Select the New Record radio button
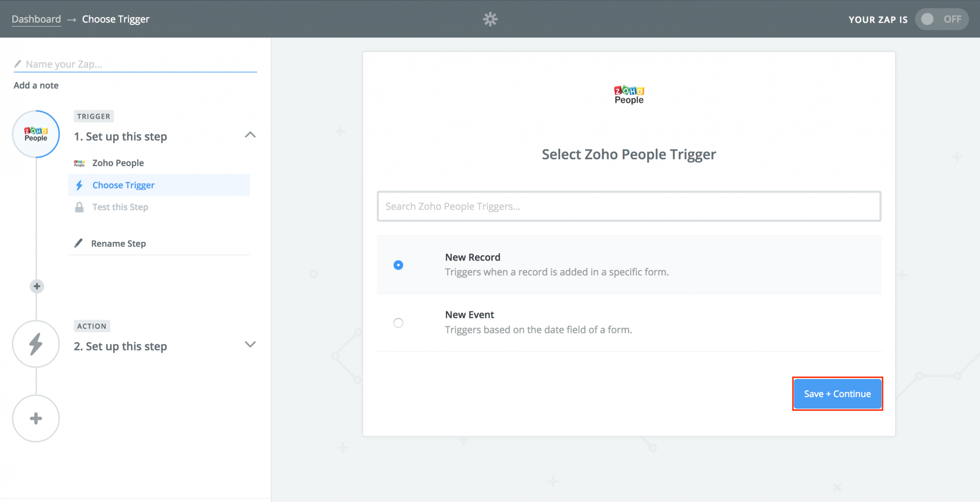Image resolution: width=980 pixels, height=502 pixels. 398,265
